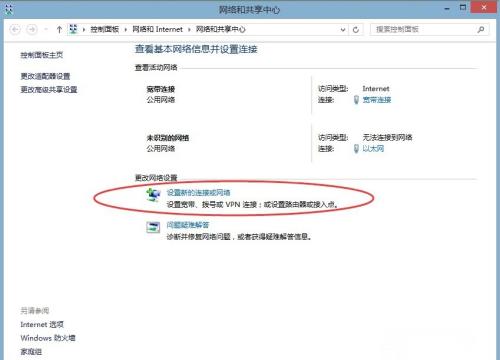The width and height of the screenshot is (500, 360).
Task: Click window system icon in title bar
Action: [9, 9]
